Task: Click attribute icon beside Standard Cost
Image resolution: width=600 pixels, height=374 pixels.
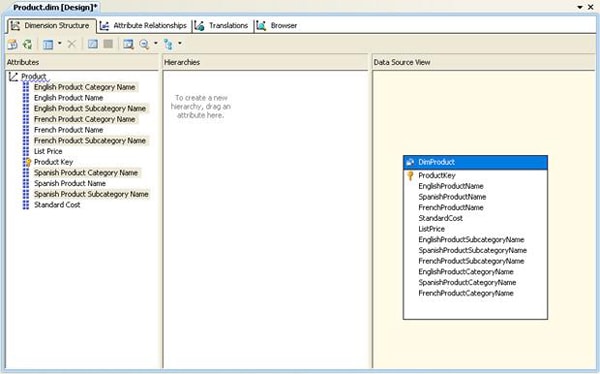Action: point(26,205)
